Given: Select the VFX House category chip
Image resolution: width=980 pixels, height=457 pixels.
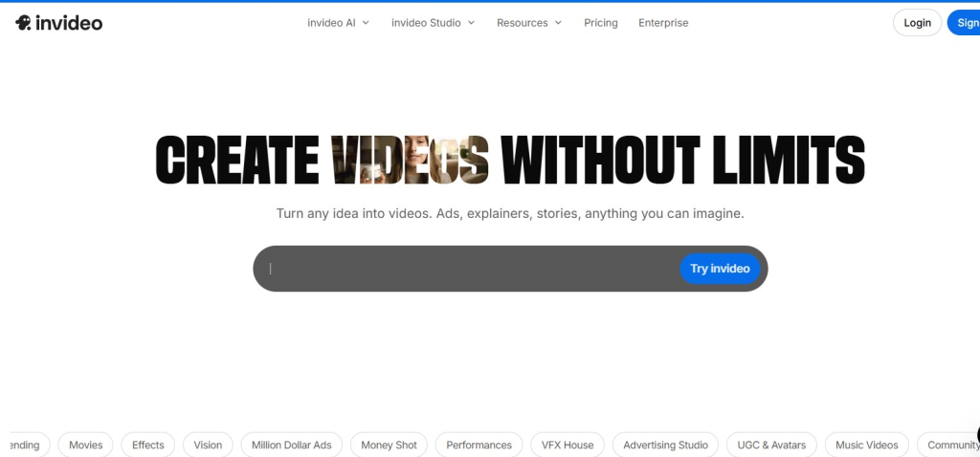Looking at the screenshot, I should (568, 446).
